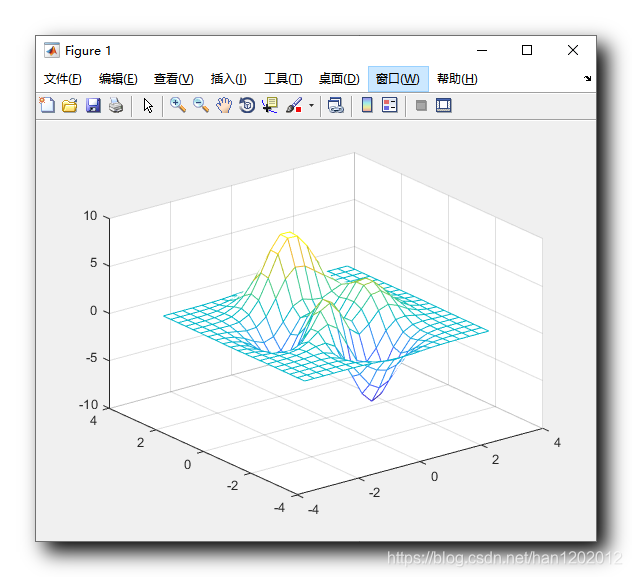Insert a colorbar using the toolbar icon

tap(367, 106)
